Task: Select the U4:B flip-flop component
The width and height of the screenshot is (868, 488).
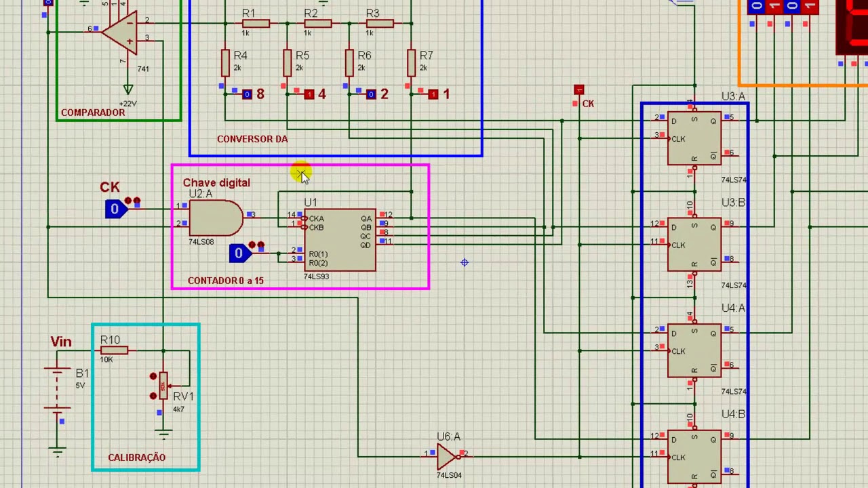Action: point(694,456)
